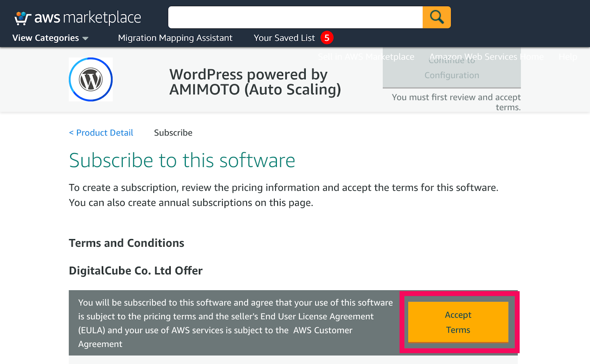Click the Accept Terms button

point(458,322)
